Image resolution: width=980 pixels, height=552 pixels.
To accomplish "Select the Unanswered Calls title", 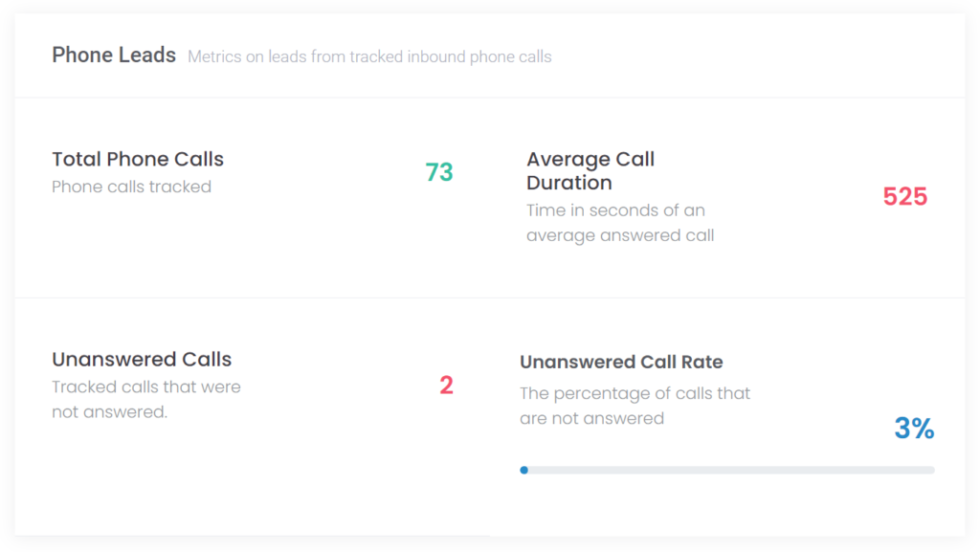I will coord(142,359).
